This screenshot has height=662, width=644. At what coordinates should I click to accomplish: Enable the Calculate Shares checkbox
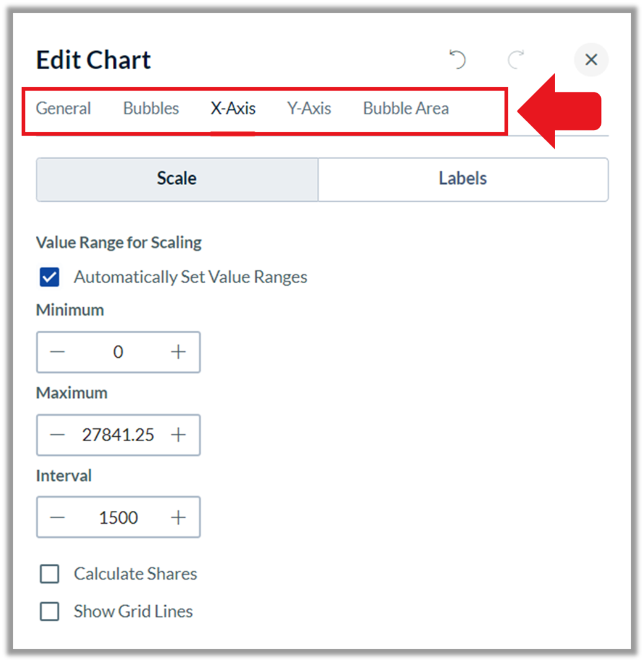tap(49, 574)
